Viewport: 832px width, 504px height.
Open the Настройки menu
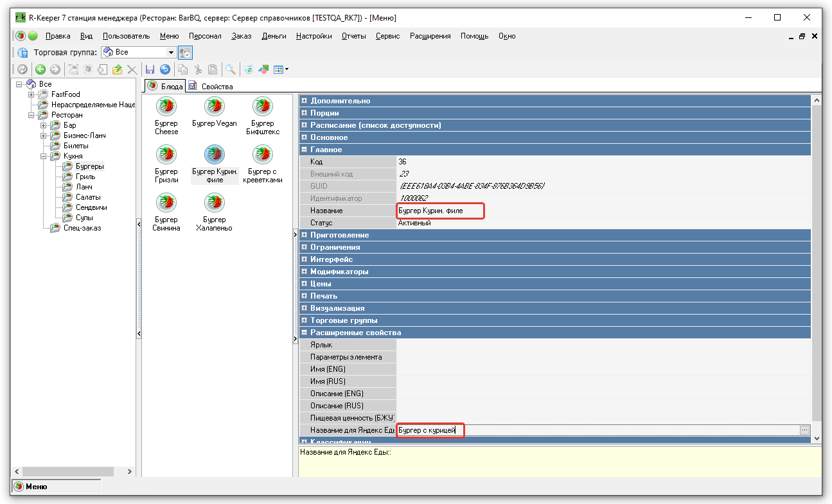314,36
